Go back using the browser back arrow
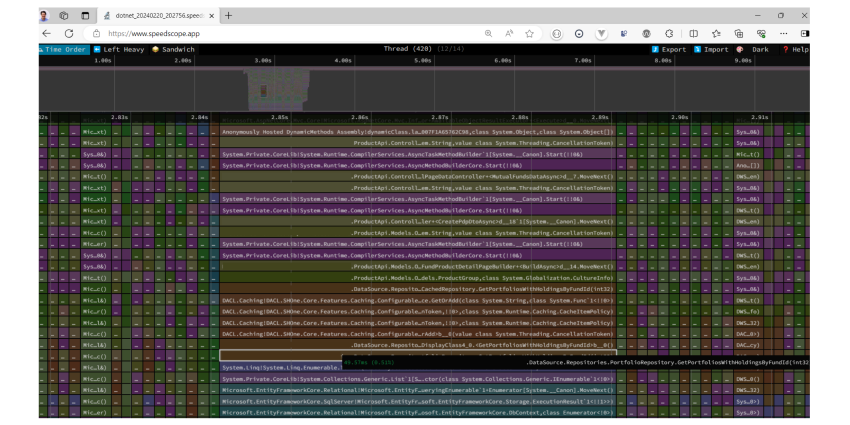Viewport: 850px width, 425px height. pyautogui.click(x=47, y=33)
